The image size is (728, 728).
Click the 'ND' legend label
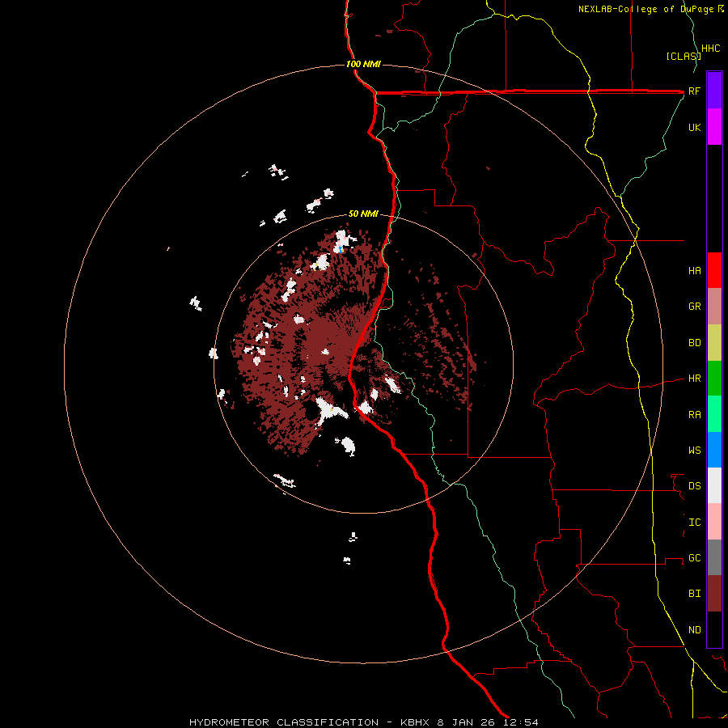pos(694,630)
